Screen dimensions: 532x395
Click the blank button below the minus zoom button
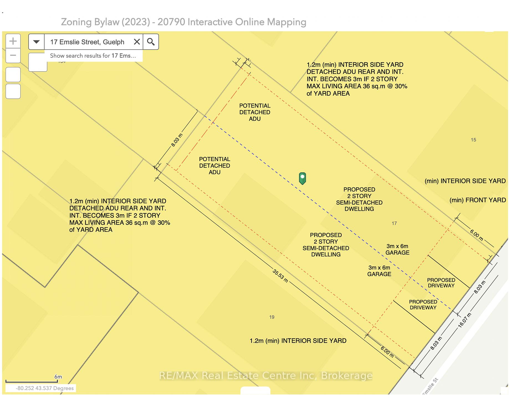click(13, 75)
